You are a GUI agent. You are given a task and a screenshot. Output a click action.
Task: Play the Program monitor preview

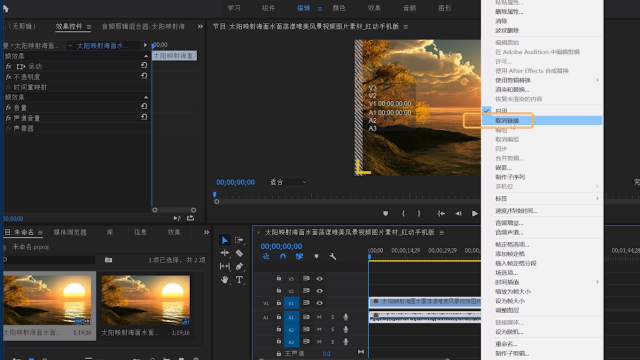[475, 213]
